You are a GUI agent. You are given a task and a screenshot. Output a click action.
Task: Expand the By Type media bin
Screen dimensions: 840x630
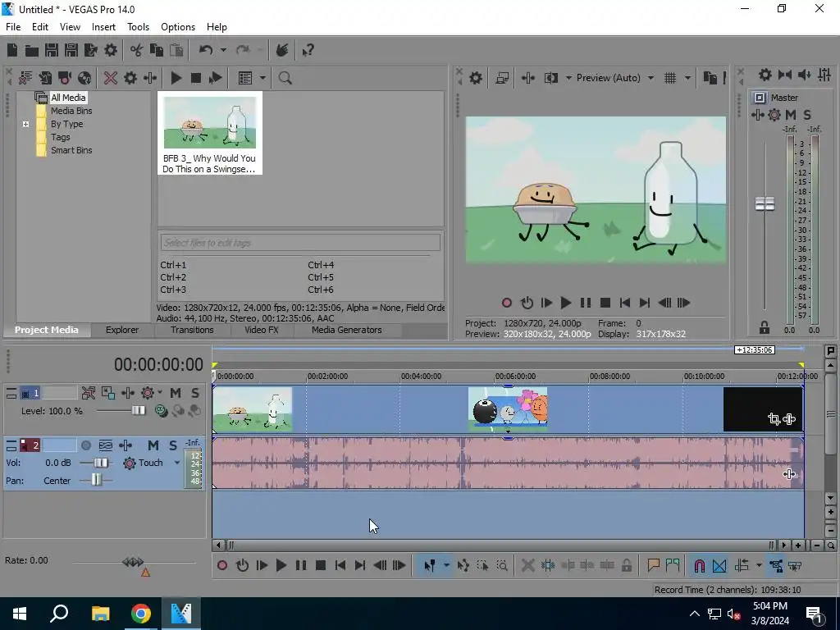click(25, 124)
